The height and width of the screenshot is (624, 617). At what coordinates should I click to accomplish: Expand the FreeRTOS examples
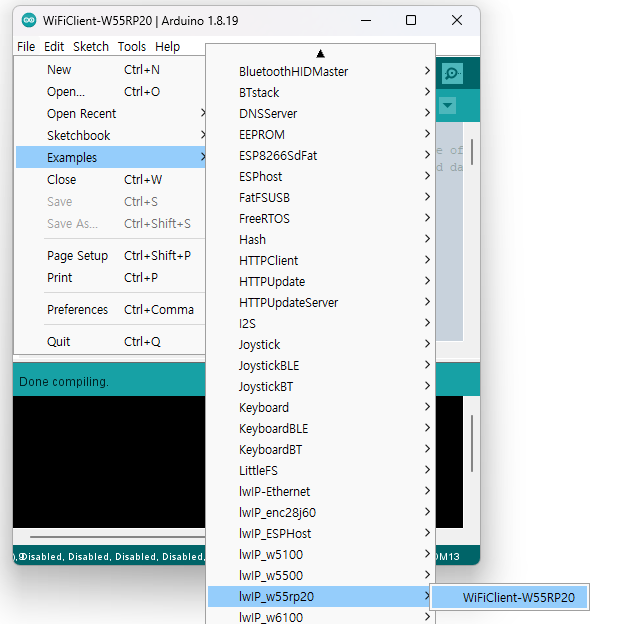pyautogui.click(x=321, y=218)
